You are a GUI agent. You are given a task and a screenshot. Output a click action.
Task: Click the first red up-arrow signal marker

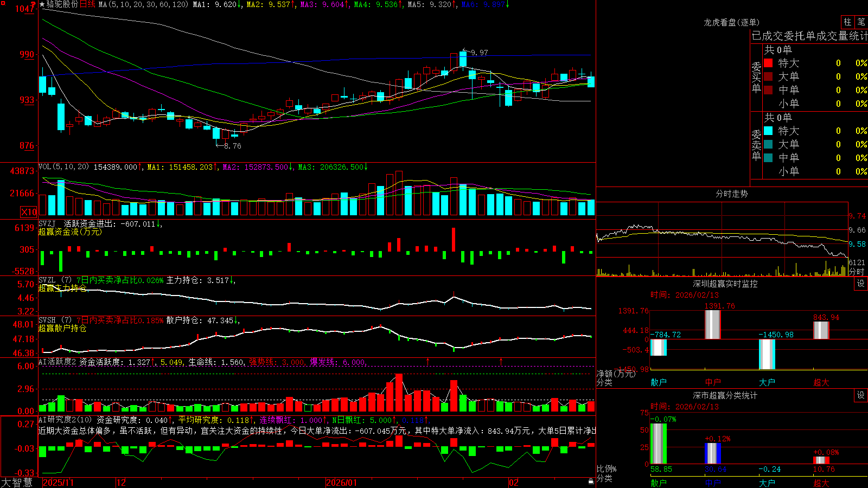coord(428,361)
